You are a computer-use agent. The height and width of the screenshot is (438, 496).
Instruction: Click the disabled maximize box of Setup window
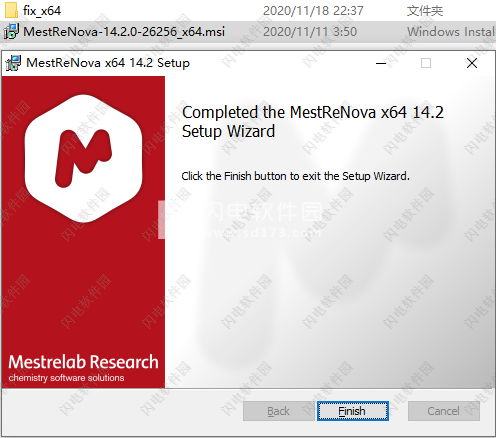(426, 63)
